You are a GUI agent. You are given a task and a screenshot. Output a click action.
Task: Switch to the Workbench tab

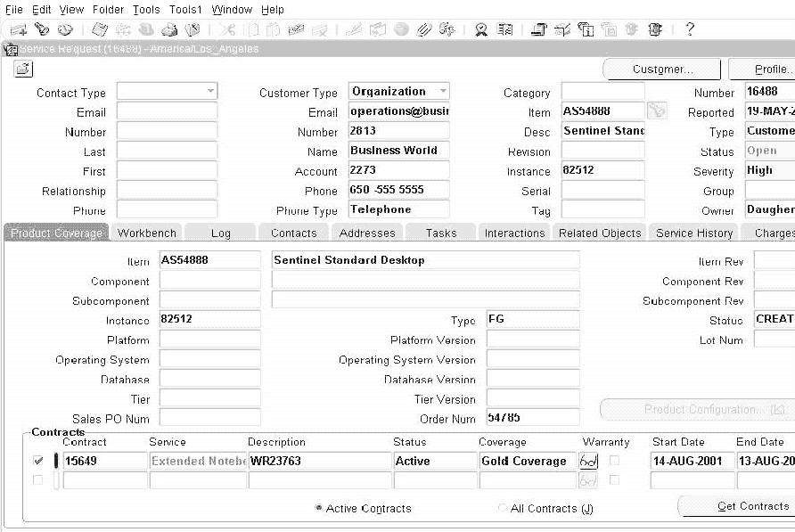click(146, 233)
